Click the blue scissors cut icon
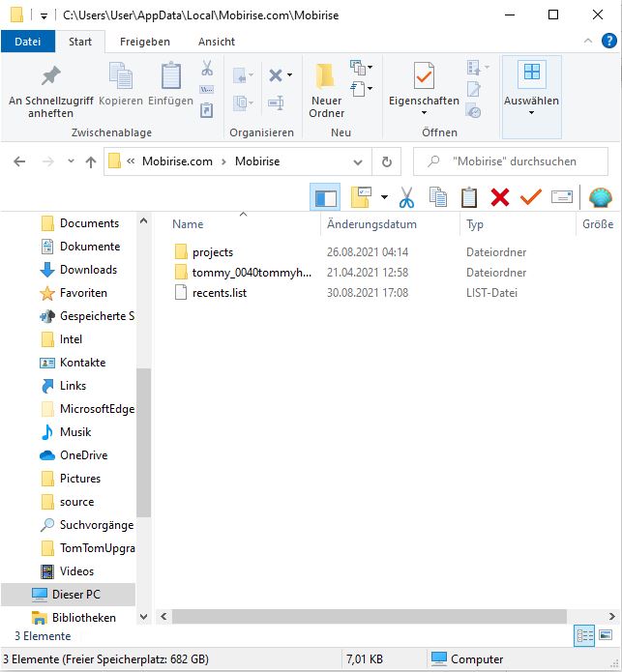The width and height of the screenshot is (622, 672). coord(406,197)
